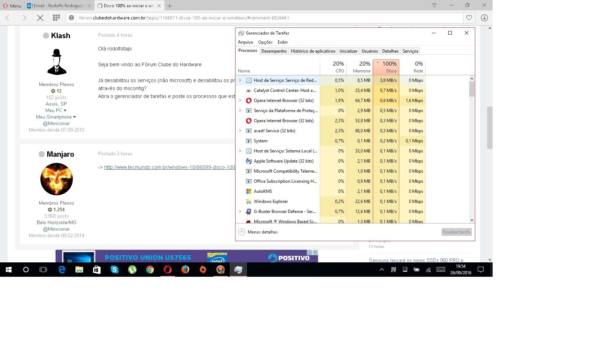Open the Speed Dial grid icon
595x364 pixels.
pos(56,18)
